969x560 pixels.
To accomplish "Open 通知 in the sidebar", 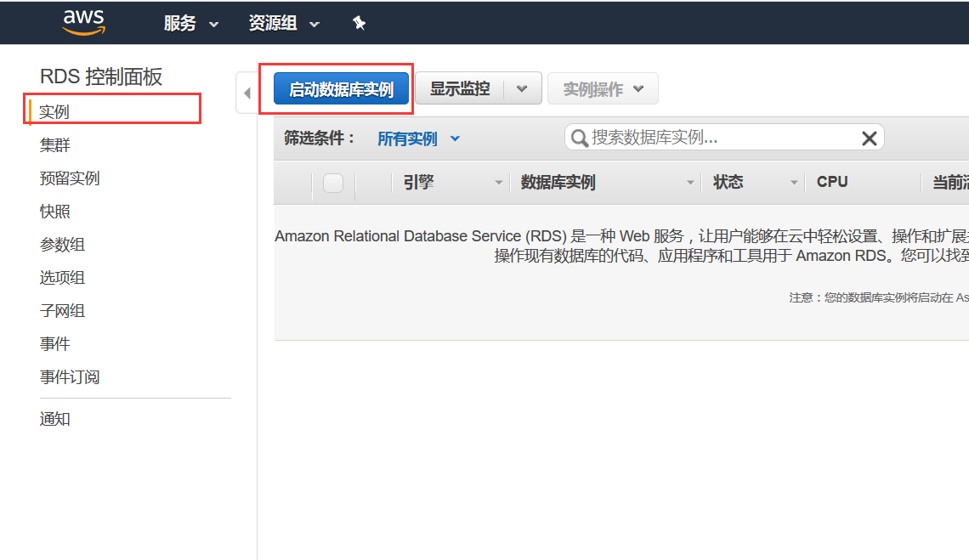I will 55,419.
